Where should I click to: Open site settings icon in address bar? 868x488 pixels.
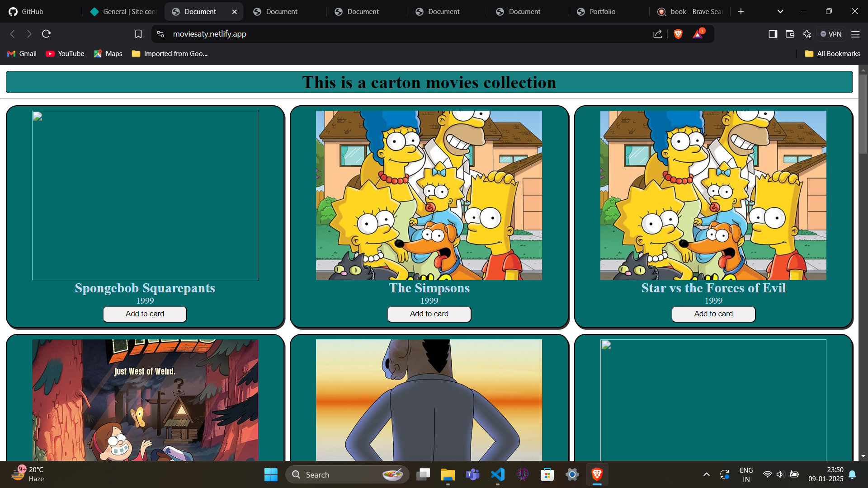pos(160,34)
